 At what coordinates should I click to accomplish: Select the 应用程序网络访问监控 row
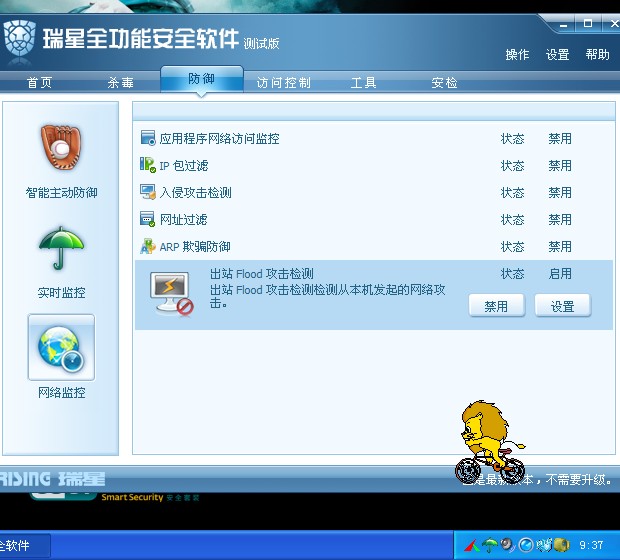tap(374, 138)
